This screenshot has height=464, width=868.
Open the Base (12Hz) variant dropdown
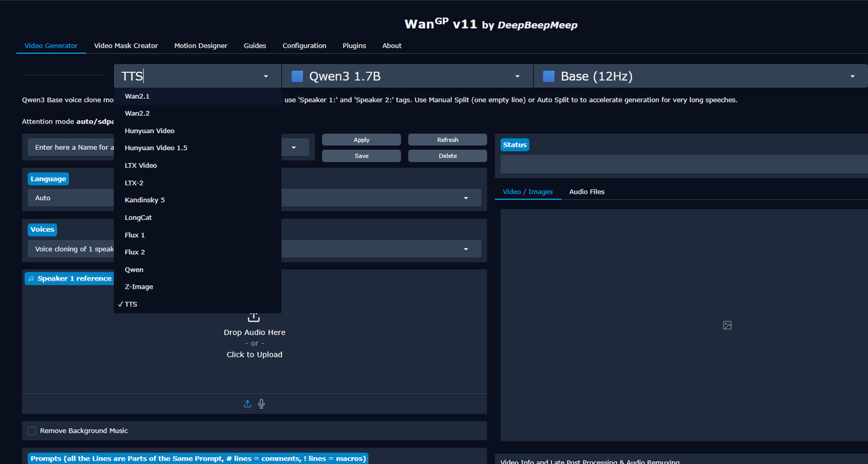701,76
